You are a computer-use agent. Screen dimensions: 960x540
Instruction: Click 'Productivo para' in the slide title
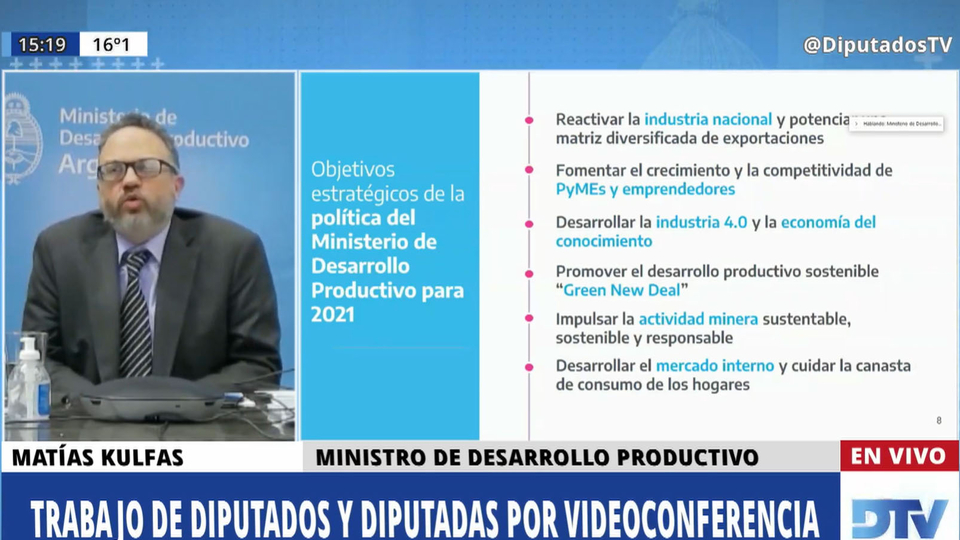click(x=388, y=291)
